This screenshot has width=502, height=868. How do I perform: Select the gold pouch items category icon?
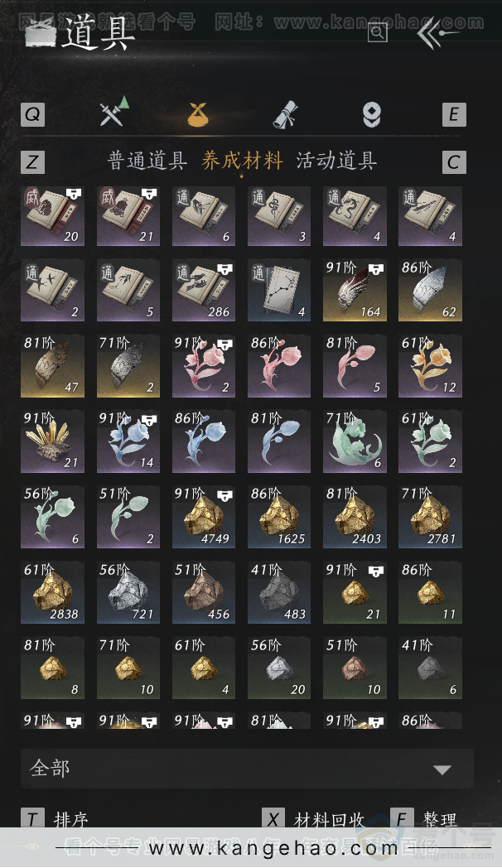198,114
